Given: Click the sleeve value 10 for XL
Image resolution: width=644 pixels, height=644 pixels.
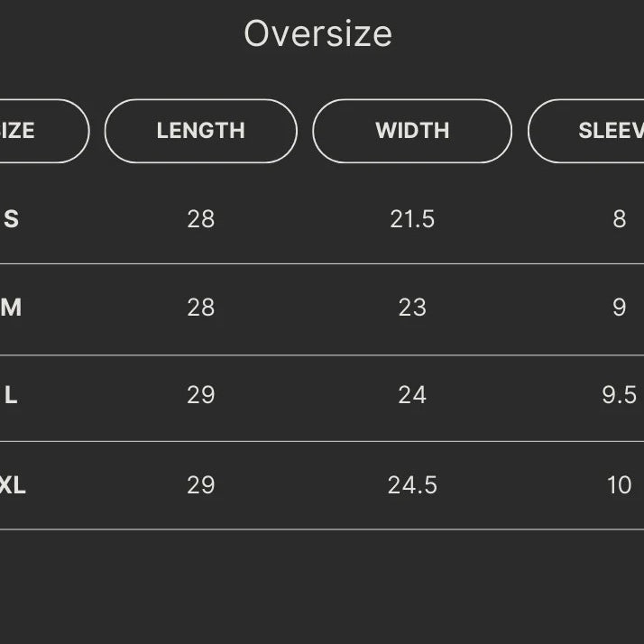Looking at the screenshot, I should (x=619, y=485).
